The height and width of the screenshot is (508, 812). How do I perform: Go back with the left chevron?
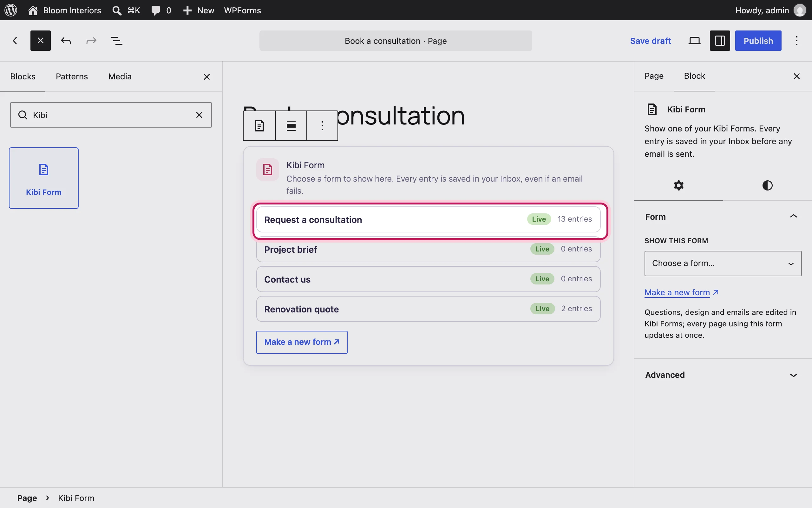click(x=15, y=41)
